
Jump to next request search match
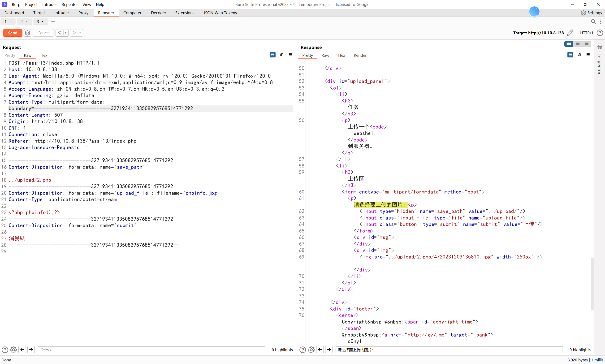pyautogui.click(x=31, y=350)
